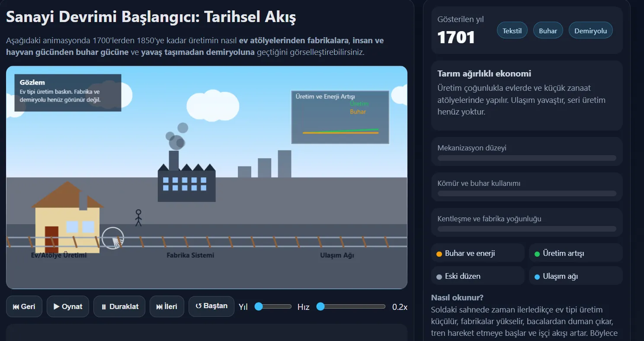Click the gray city skyline bars
Screen dimensions: 644x341
coord(265,164)
